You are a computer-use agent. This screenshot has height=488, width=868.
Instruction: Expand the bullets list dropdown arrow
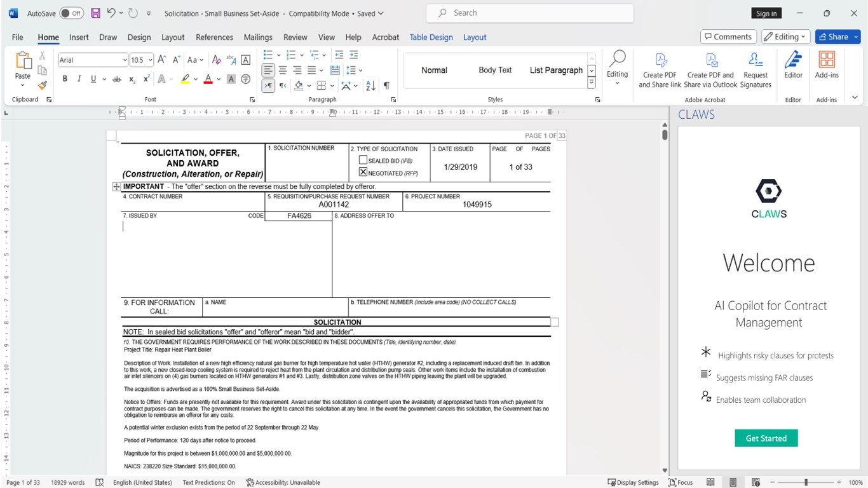278,55
